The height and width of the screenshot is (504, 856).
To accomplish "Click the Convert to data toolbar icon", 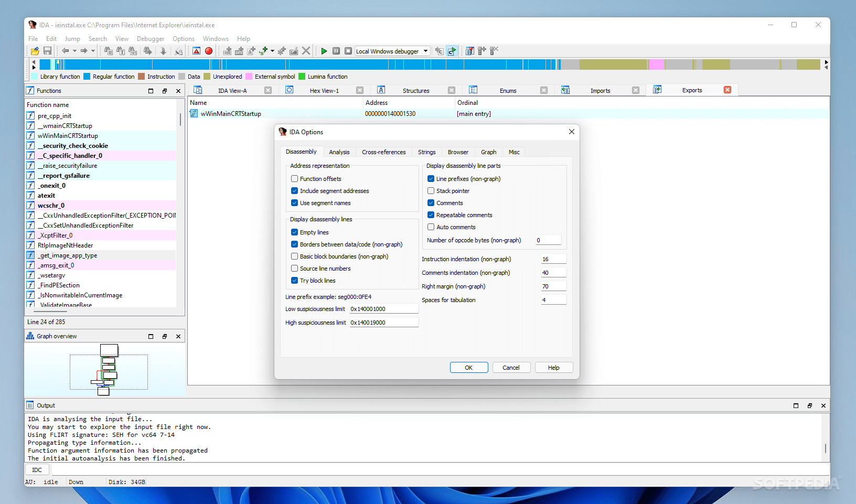I will coord(239,51).
